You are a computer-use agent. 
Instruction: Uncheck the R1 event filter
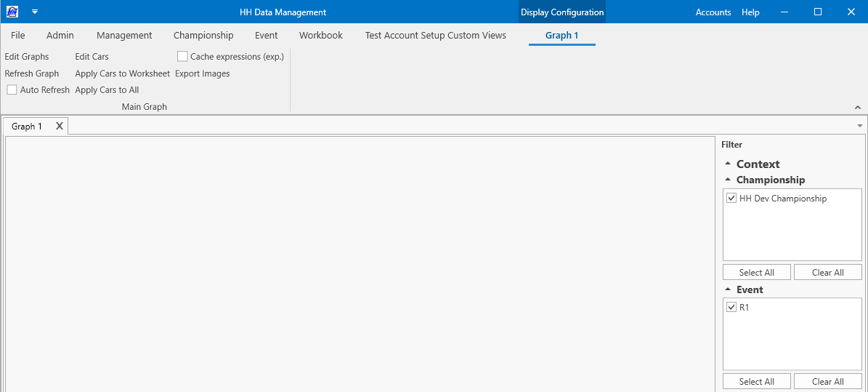pyautogui.click(x=731, y=307)
